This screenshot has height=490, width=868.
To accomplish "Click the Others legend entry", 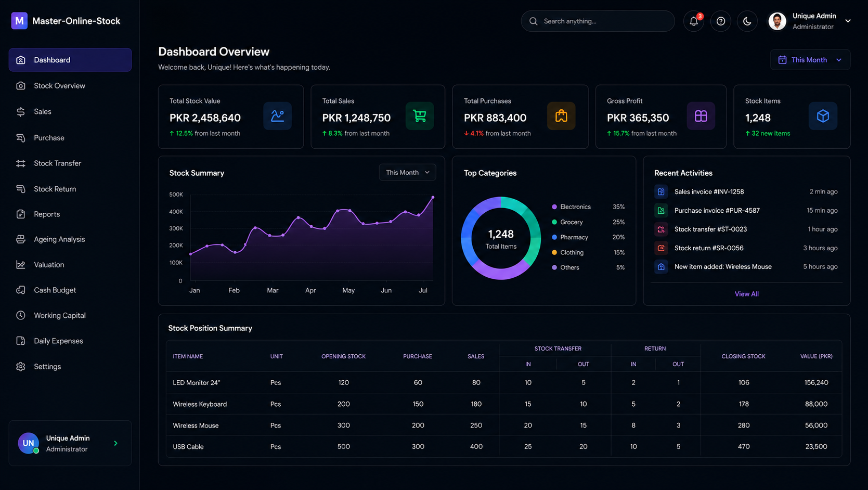I will (588, 267).
